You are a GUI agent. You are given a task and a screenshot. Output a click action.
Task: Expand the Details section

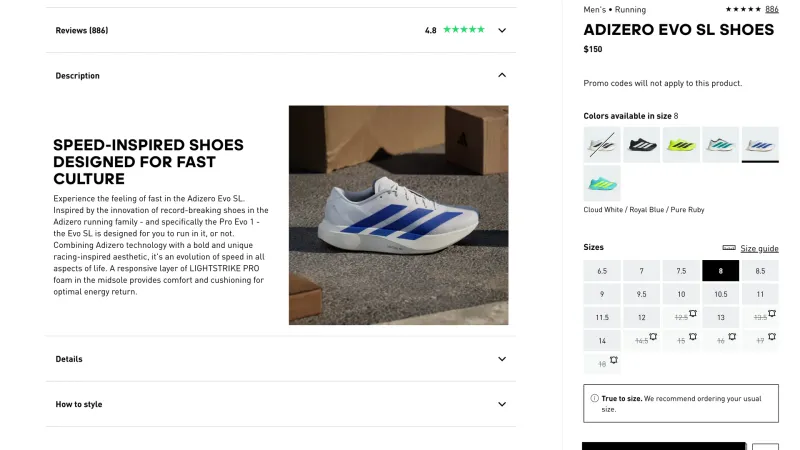point(281,359)
